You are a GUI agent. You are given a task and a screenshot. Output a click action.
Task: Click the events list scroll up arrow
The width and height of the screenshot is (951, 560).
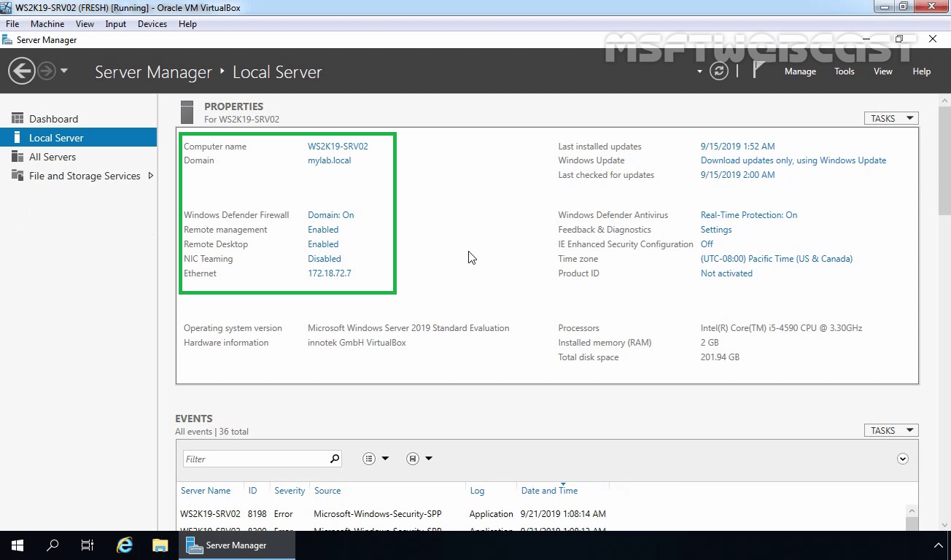(x=912, y=511)
